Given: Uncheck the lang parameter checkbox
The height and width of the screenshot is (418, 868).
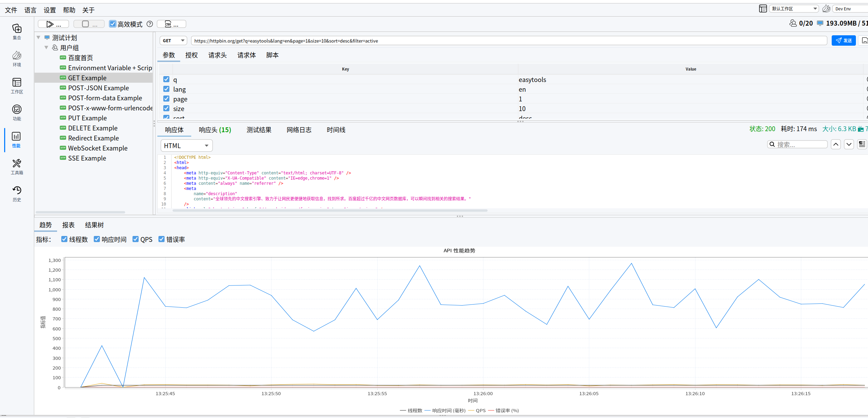Looking at the screenshot, I should point(166,89).
